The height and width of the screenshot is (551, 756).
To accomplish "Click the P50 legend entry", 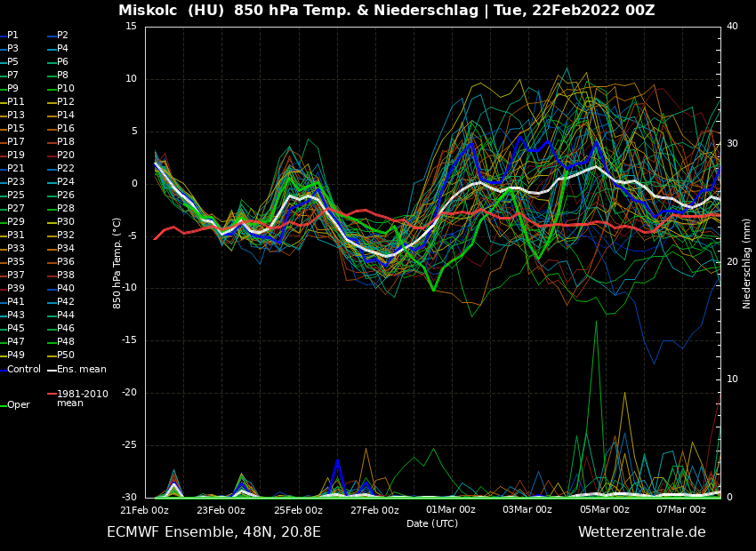I will click(x=66, y=355).
